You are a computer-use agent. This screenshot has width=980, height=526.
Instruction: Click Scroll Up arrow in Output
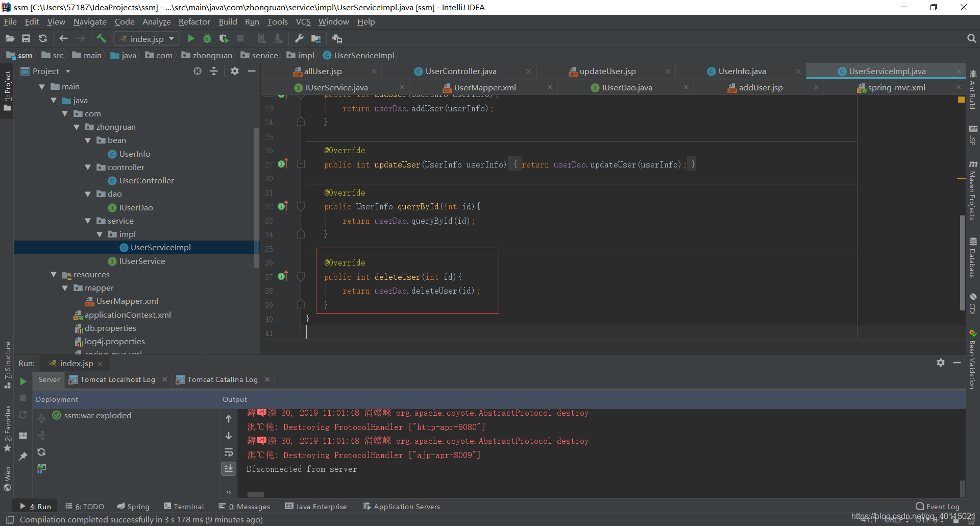229,419
